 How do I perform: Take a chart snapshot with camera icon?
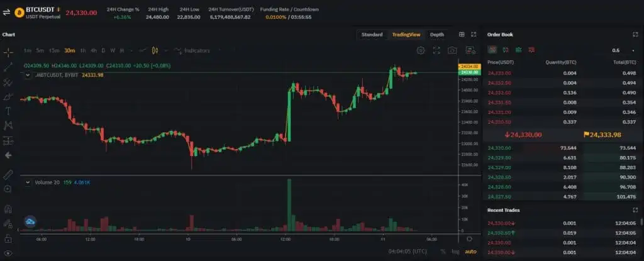[x=452, y=50]
